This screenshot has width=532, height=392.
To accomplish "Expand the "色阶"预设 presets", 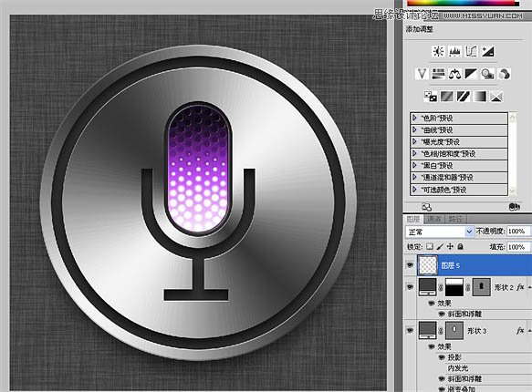I will click(x=414, y=118).
